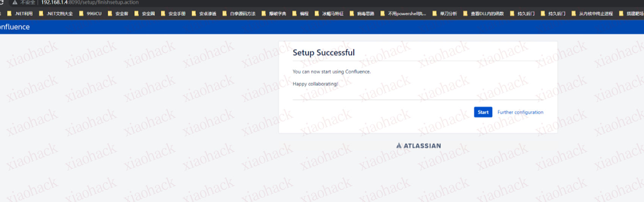Open the 病毒思路 bookmark folder
Viewport: 644px width, 202px height.
(x=362, y=14)
